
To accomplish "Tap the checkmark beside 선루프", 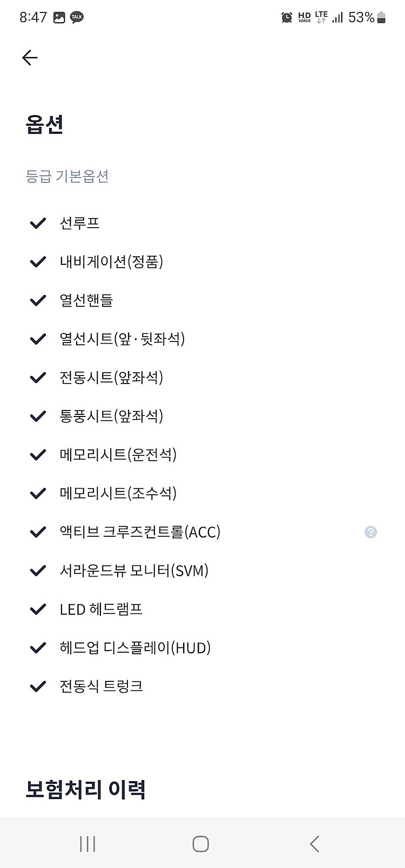I will [38, 223].
